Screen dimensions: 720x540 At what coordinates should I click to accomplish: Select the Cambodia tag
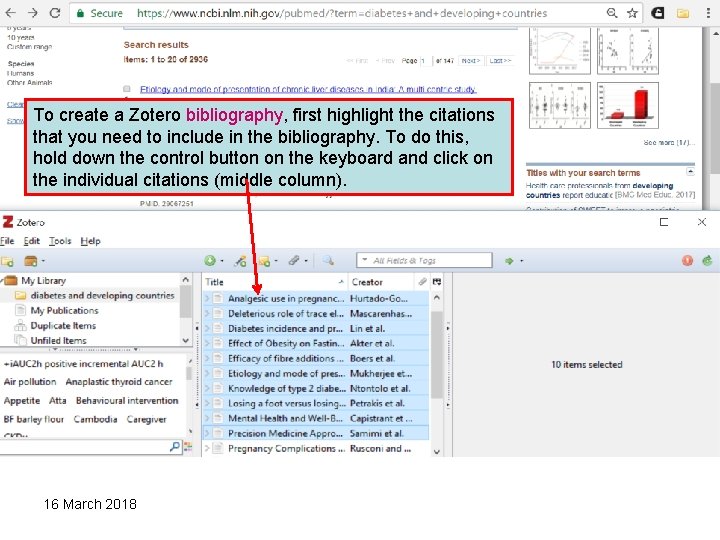pyautogui.click(x=96, y=420)
